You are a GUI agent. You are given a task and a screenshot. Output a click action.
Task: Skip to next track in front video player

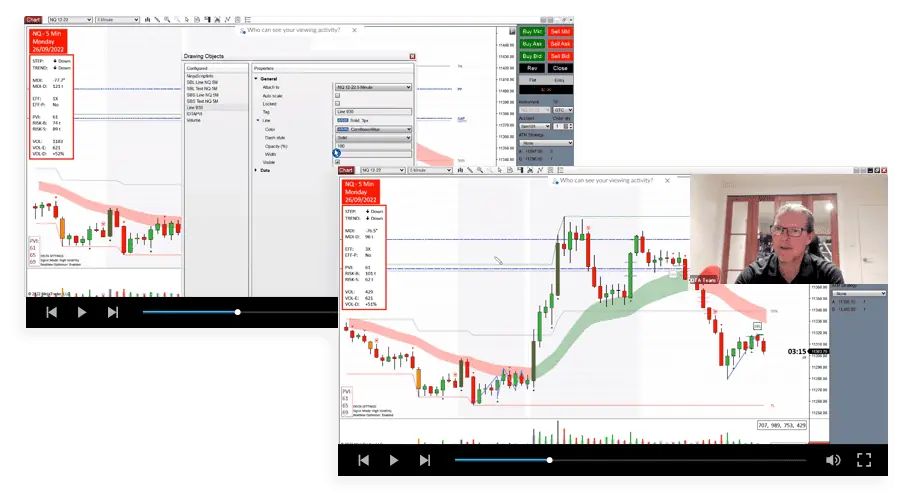click(425, 460)
